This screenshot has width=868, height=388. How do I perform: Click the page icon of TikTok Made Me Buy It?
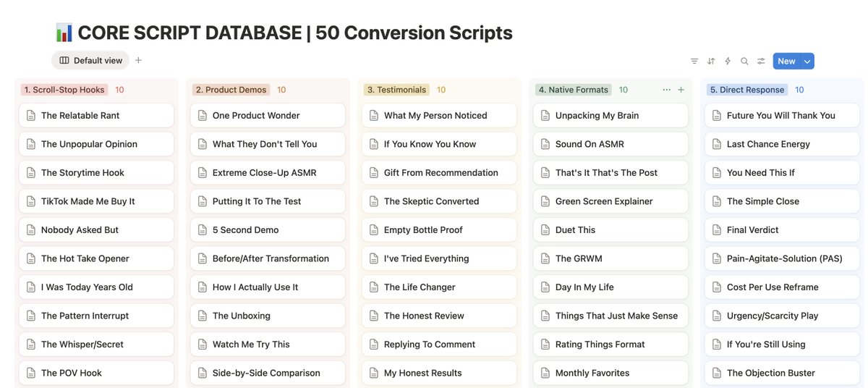click(31, 201)
